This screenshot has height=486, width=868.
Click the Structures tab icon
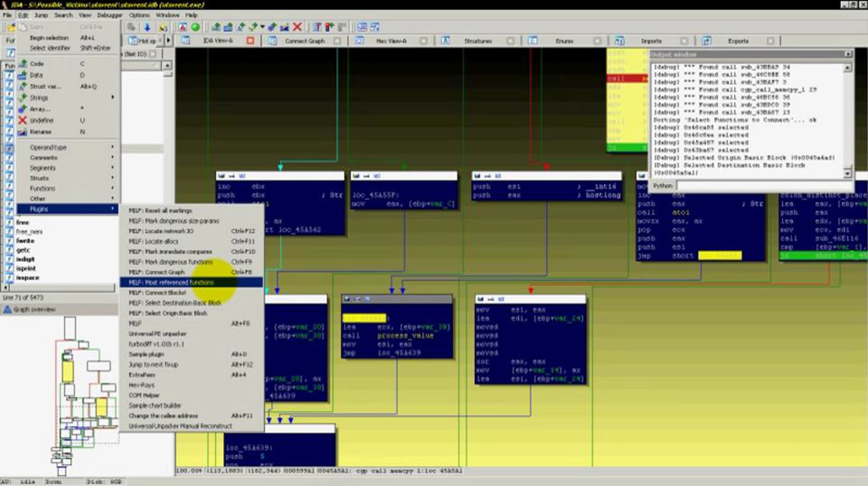pyautogui.click(x=446, y=41)
